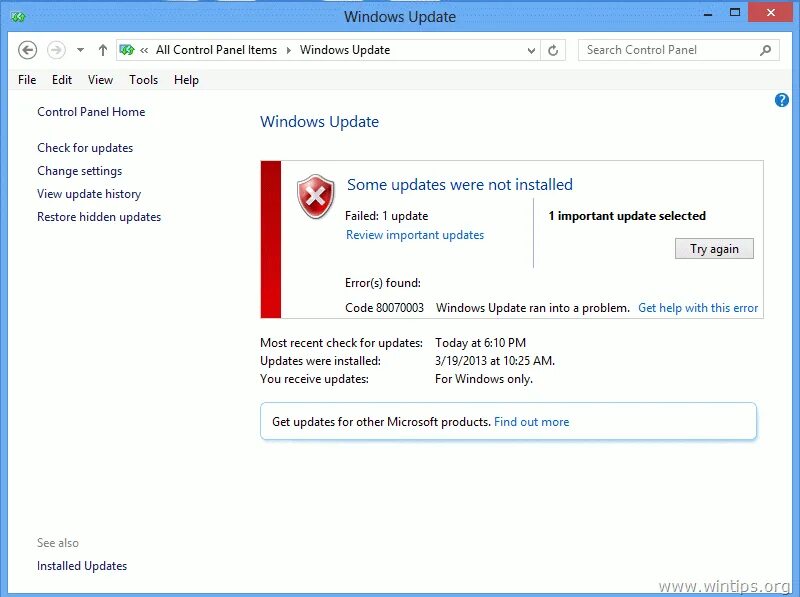
Task: Click Restore hidden updates link
Action: (99, 217)
